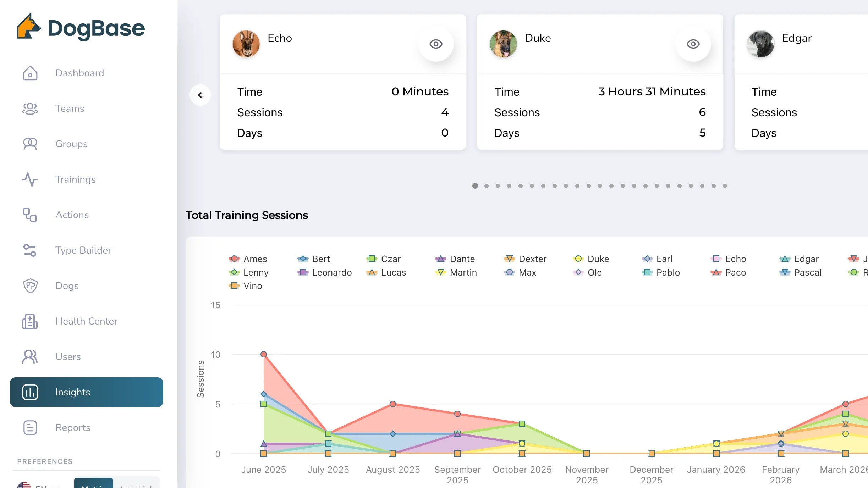Viewport: 868px width, 488px height.
Task: Click the Insights chart icon
Action: click(x=30, y=392)
